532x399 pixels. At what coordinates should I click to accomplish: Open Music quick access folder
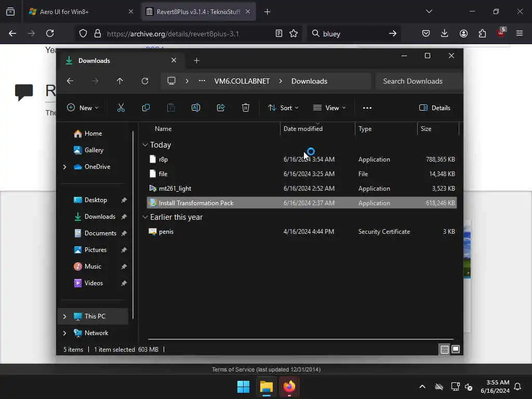pos(87,267)
